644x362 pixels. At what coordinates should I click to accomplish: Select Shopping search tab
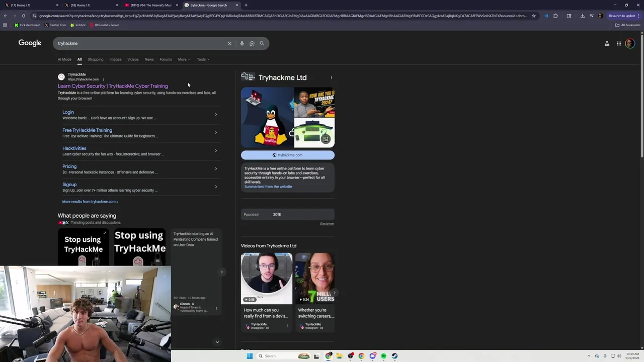coord(95,59)
